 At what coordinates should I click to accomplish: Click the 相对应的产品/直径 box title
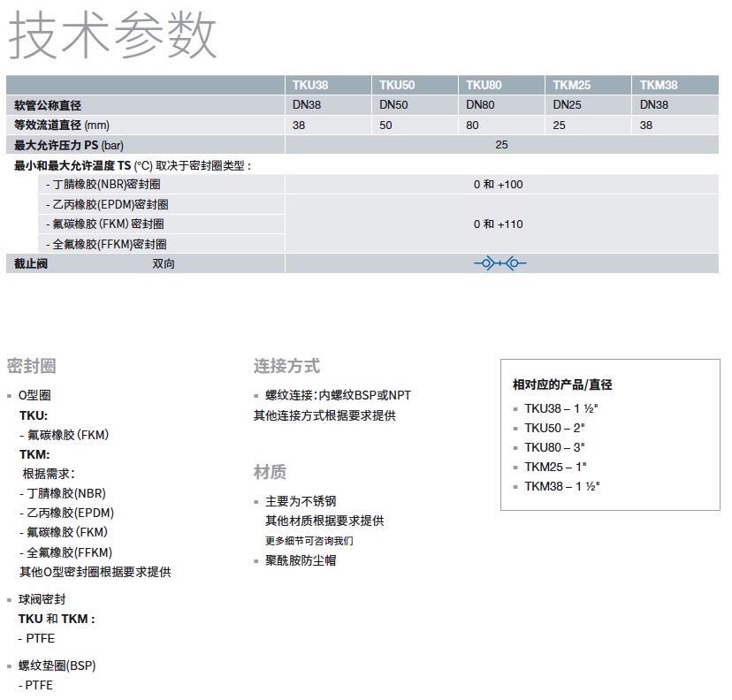[562, 384]
